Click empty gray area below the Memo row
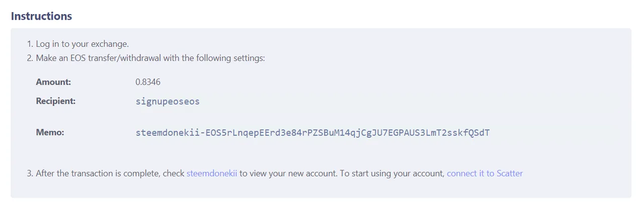 [x=322, y=153]
